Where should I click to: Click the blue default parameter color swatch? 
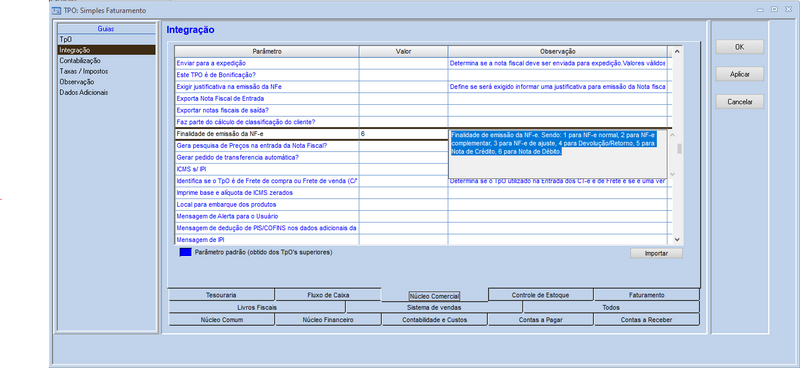[x=185, y=252]
